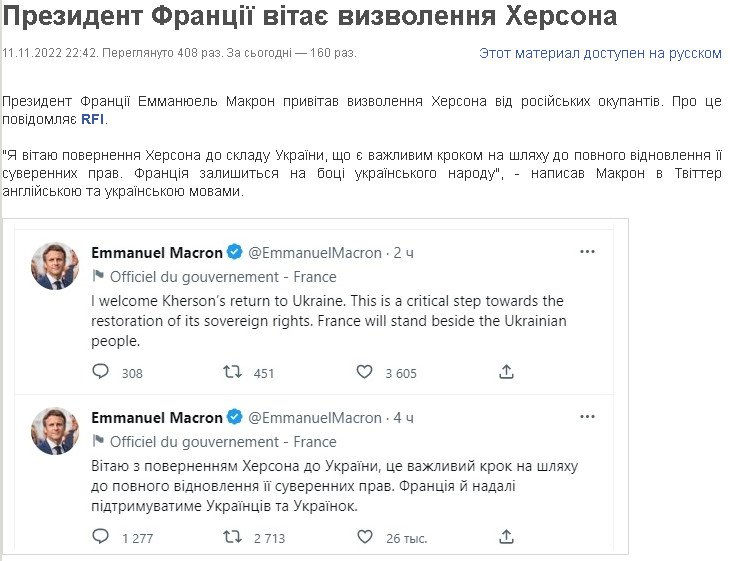
Task: Open Macron's avatar in first tweet
Action: 55,266
